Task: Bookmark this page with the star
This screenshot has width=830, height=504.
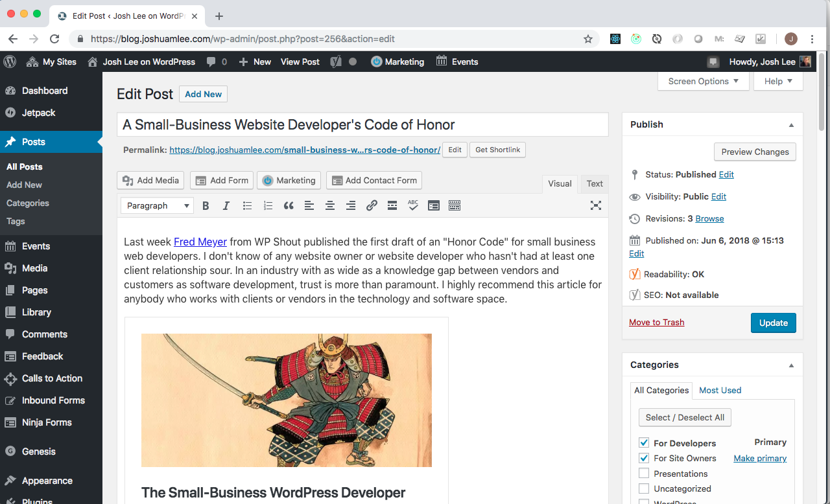Action: tap(588, 39)
